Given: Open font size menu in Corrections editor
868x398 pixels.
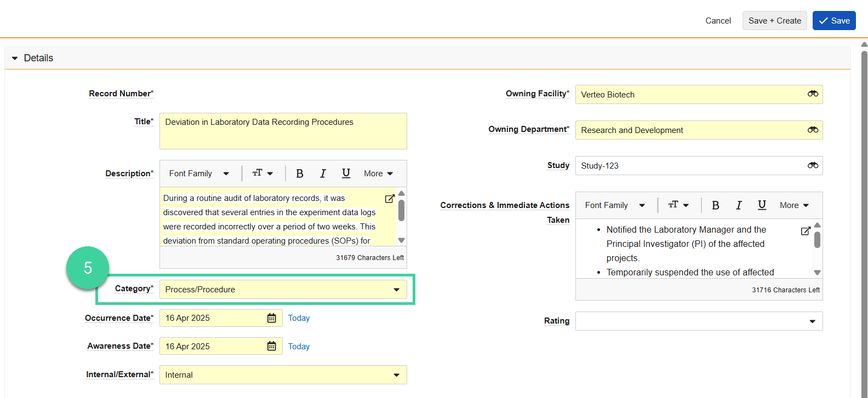Looking at the screenshot, I should [x=678, y=205].
